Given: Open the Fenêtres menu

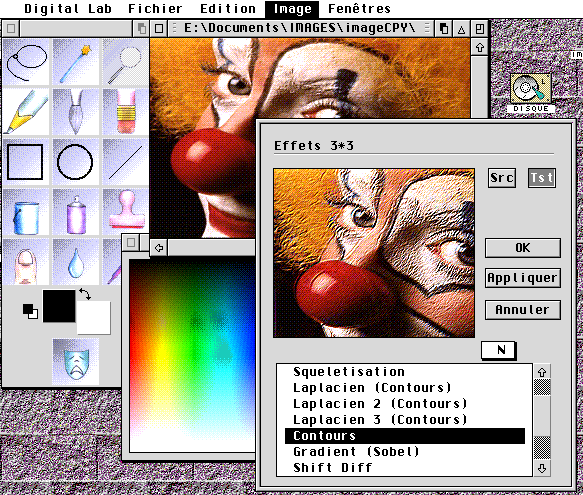Looking at the screenshot, I should pos(359,9).
